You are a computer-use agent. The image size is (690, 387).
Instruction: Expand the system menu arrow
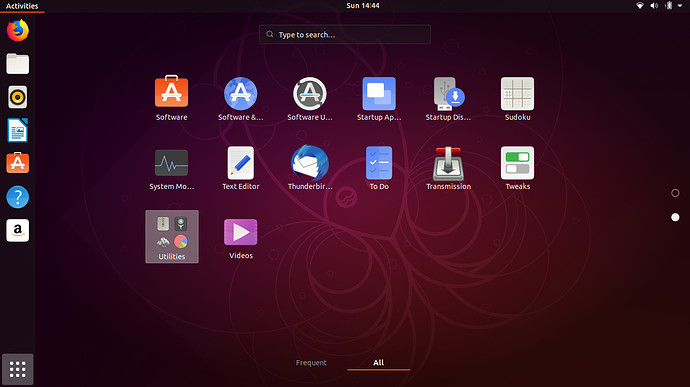(x=680, y=6)
